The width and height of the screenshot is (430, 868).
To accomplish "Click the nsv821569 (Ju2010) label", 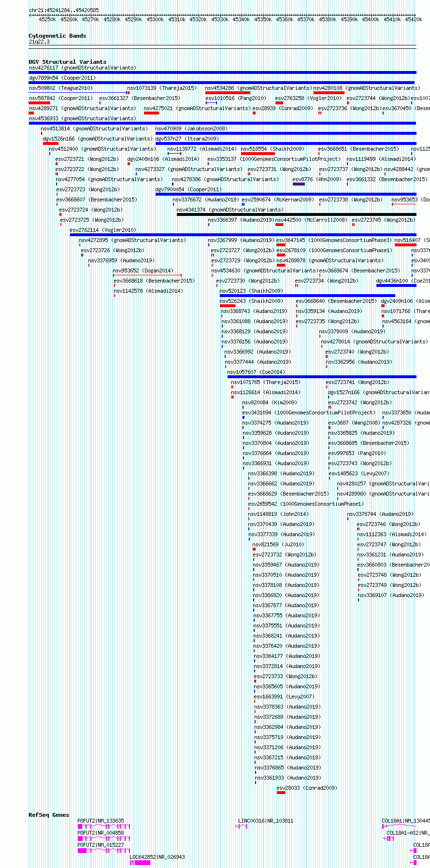I will click(x=279, y=544).
